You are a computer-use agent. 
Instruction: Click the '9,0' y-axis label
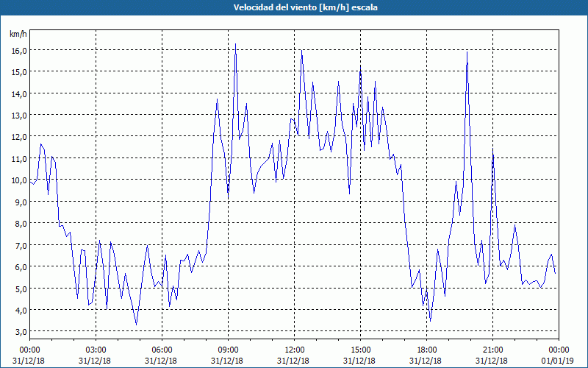[21, 202]
